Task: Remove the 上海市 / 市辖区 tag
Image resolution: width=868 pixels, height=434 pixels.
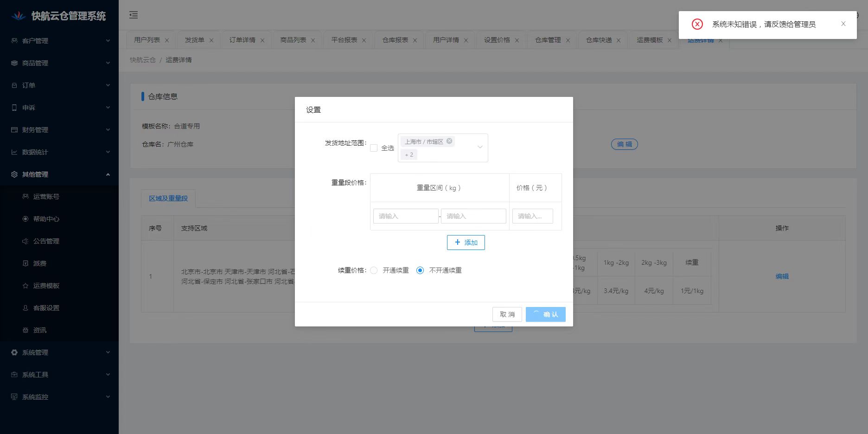Action: click(449, 141)
